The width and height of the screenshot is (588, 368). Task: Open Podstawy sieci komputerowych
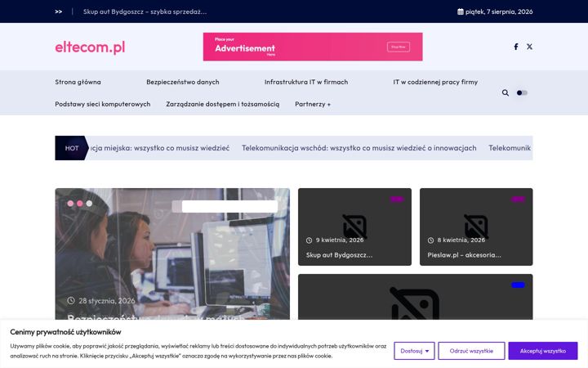(x=102, y=104)
